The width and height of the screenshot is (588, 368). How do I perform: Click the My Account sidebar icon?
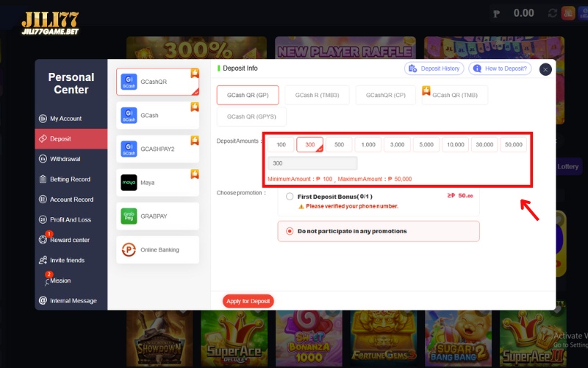pos(43,118)
